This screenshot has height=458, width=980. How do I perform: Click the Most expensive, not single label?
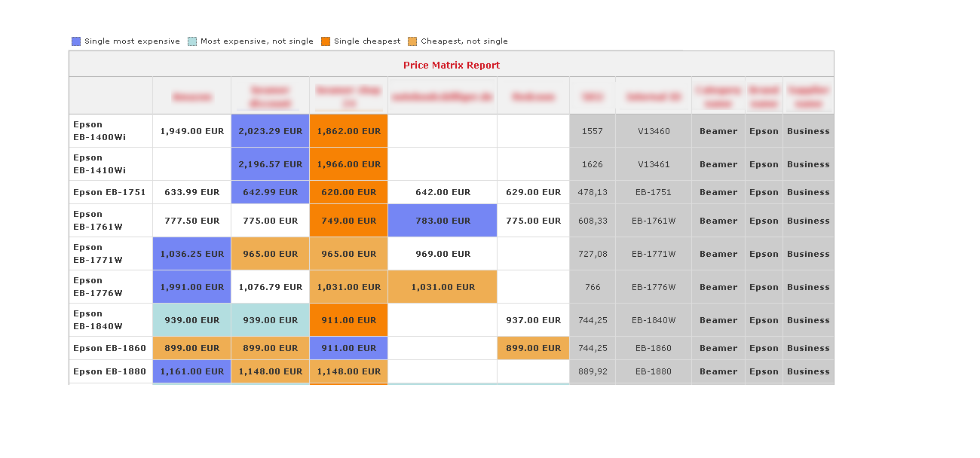pyautogui.click(x=257, y=41)
